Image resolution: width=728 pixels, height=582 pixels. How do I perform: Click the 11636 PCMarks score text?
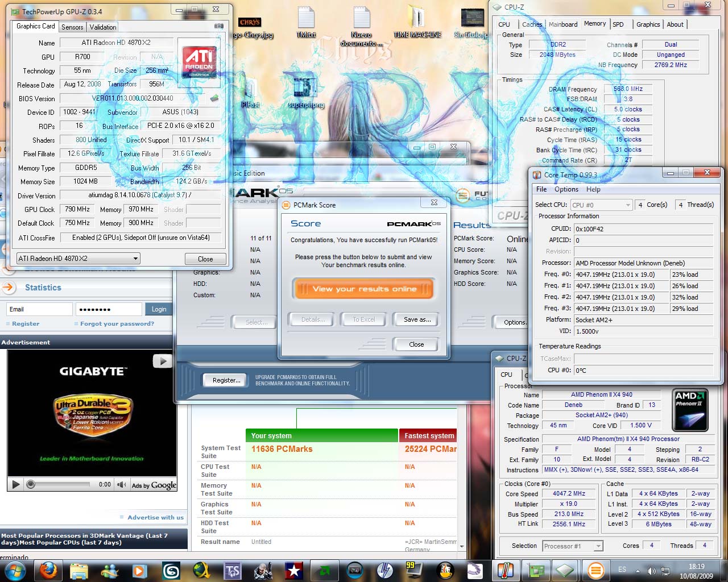[282, 449]
